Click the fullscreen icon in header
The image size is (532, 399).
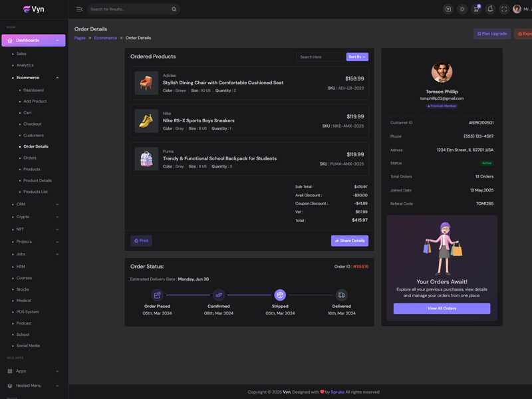[x=504, y=9]
